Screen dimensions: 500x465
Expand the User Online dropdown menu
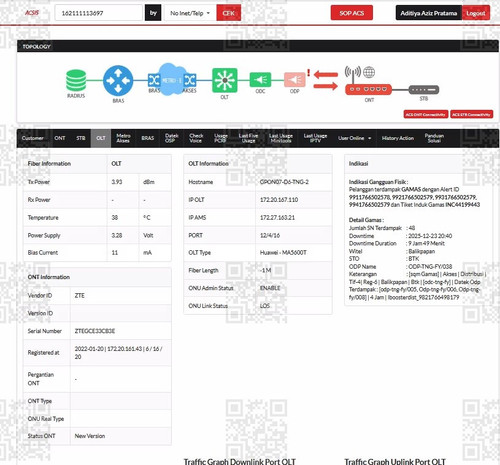tap(355, 138)
